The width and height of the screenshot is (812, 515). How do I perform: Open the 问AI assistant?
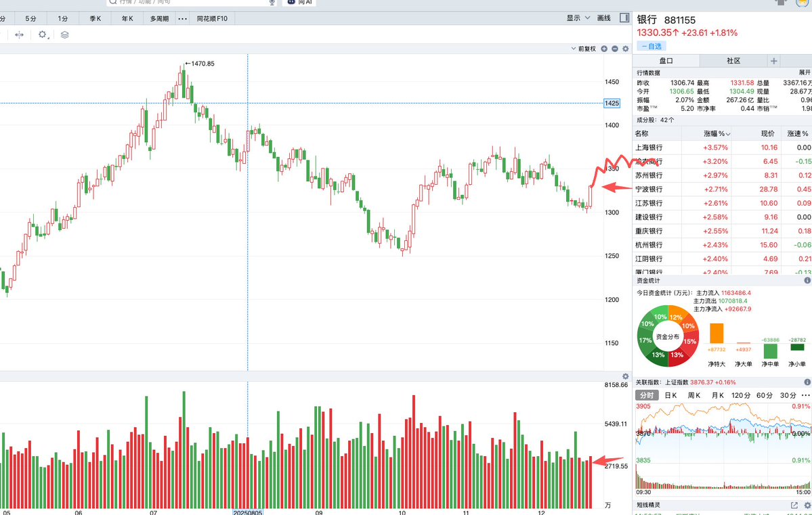(x=300, y=2)
